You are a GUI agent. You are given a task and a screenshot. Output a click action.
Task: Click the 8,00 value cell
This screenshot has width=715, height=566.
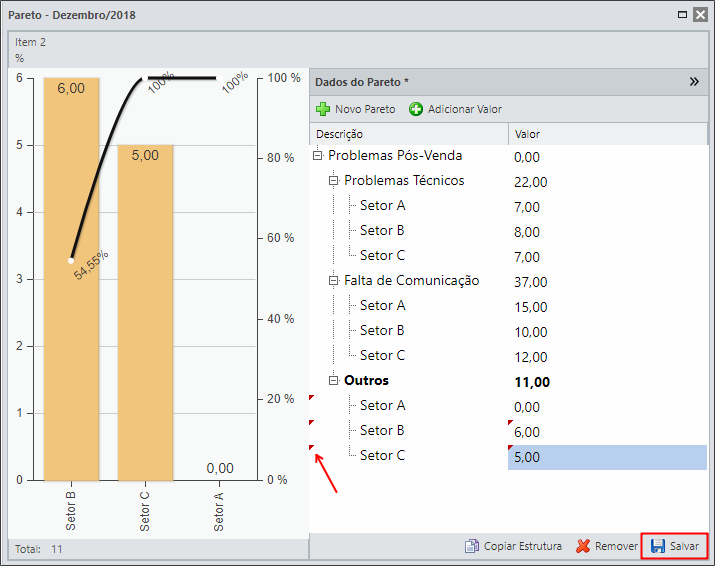point(527,233)
